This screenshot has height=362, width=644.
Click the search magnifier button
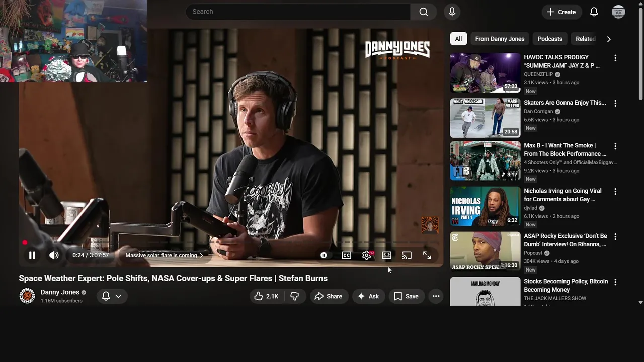[424, 12]
